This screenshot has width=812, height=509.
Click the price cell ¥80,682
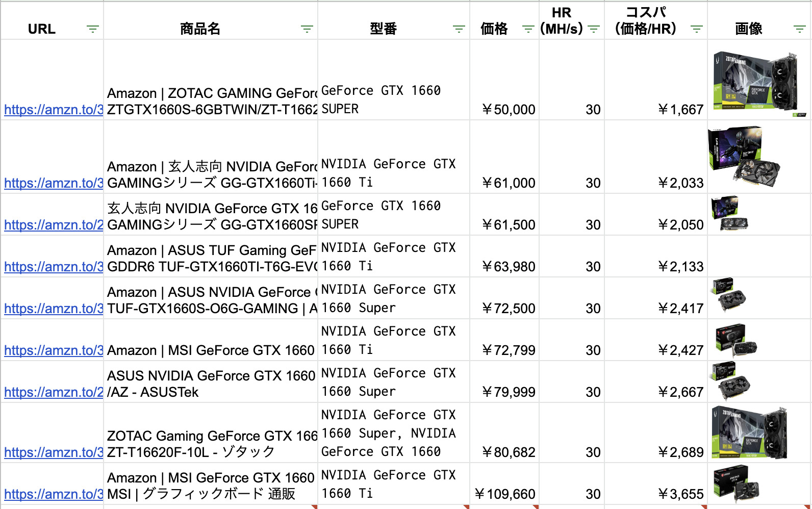tap(504, 433)
